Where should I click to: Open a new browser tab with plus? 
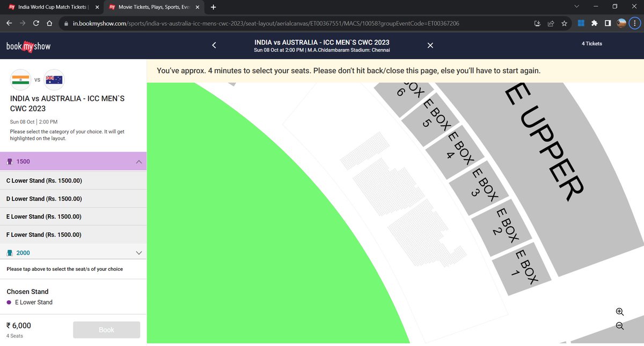coord(214,7)
